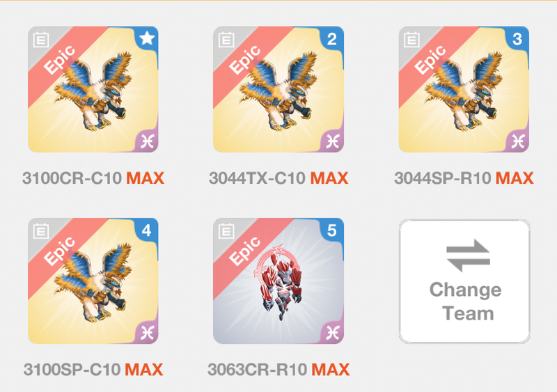Select the number 5 slot badge

(332, 230)
